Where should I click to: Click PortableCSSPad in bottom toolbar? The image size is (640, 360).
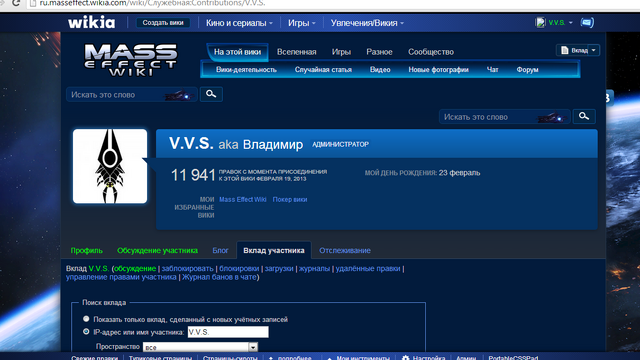click(x=513, y=358)
